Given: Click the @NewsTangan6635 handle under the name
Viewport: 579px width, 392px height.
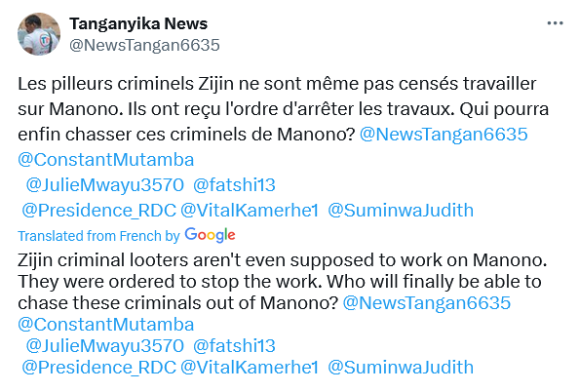Looking at the screenshot, I should pos(144,45).
